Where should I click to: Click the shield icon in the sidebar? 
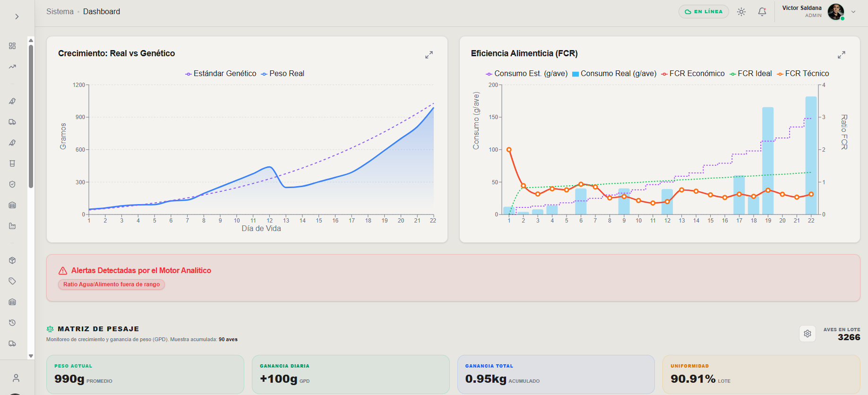(12, 184)
